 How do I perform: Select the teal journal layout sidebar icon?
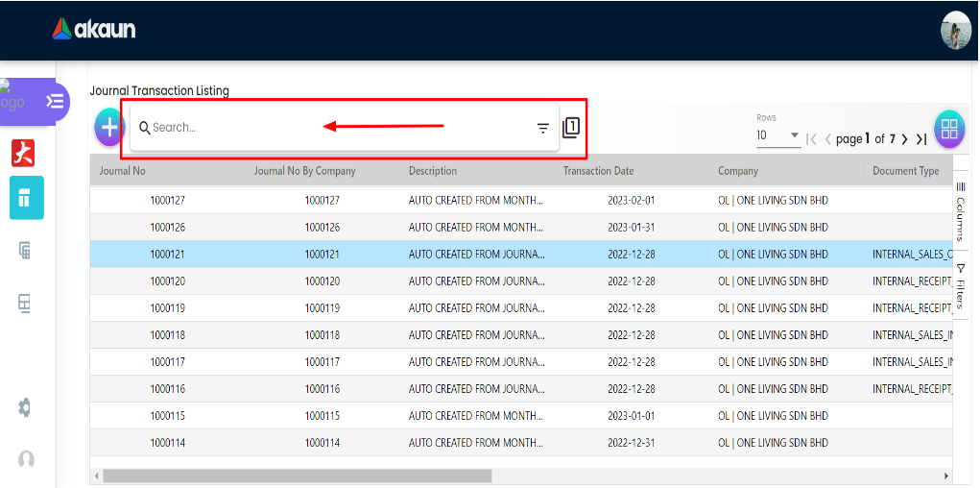25,199
